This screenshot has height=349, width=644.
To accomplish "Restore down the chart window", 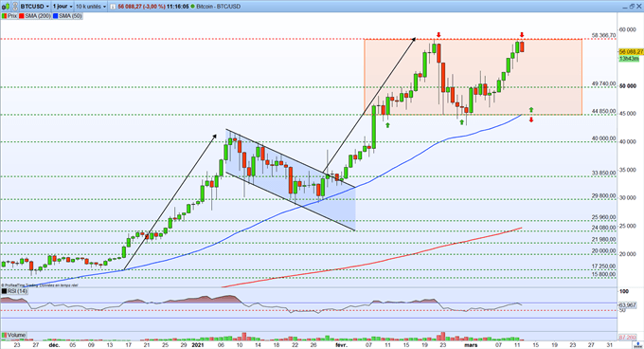I will (x=632, y=7).
